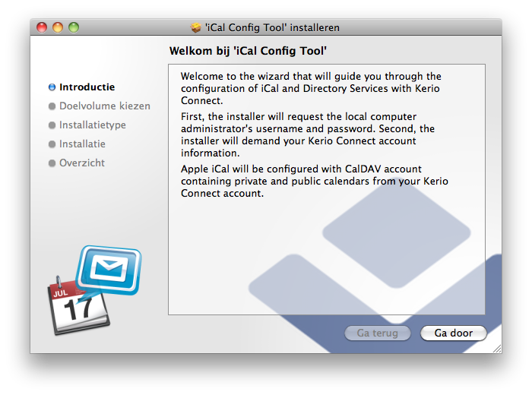The height and width of the screenshot is (395, 532).
Task: Click the gray bullet beside Overzicht
Action: pyautogui.click(x=52, y=163)
